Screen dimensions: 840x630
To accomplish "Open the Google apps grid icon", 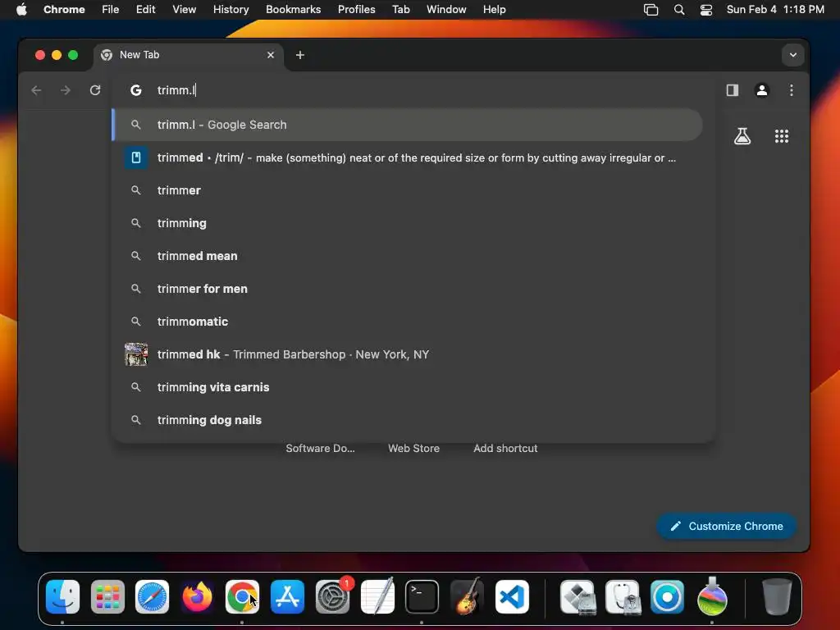I will (x=782, y=136).
